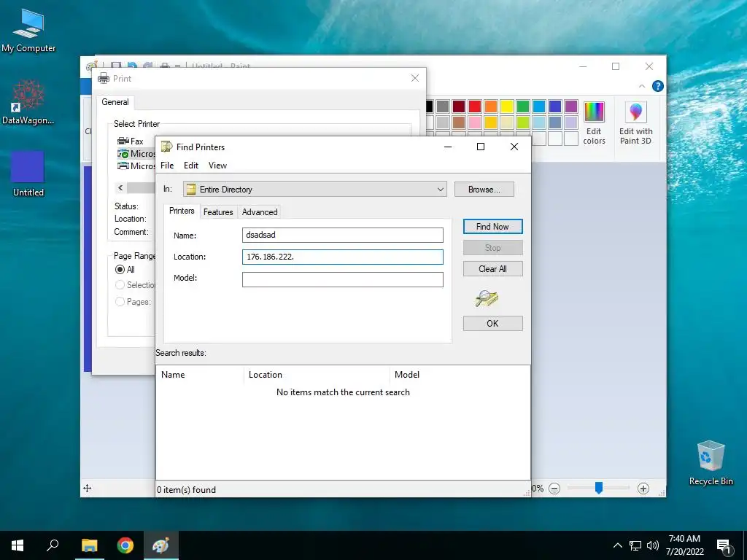747x560 pixels.
Task: Close the Print dialog
Action: click(415, 78)
